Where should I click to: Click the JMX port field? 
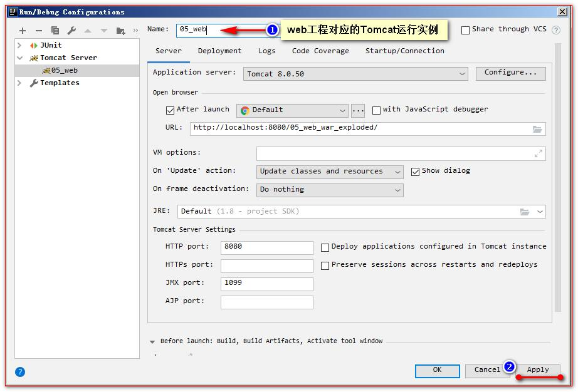point(267,284)
